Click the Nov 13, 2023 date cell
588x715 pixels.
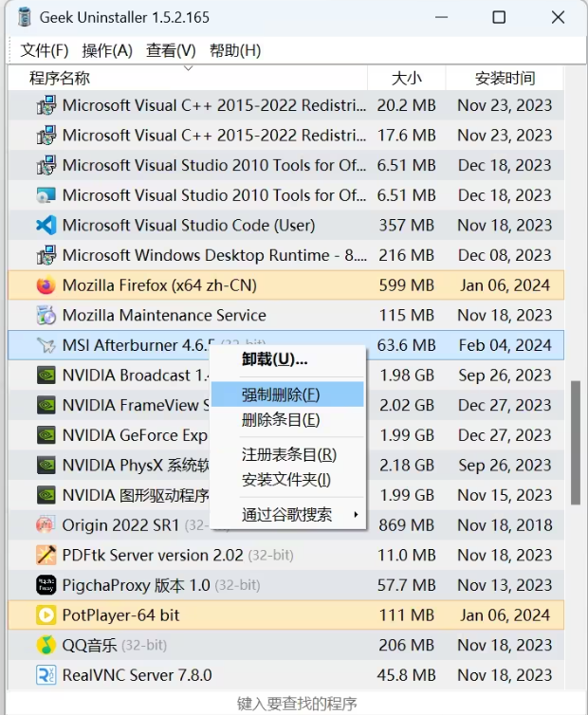505,585
